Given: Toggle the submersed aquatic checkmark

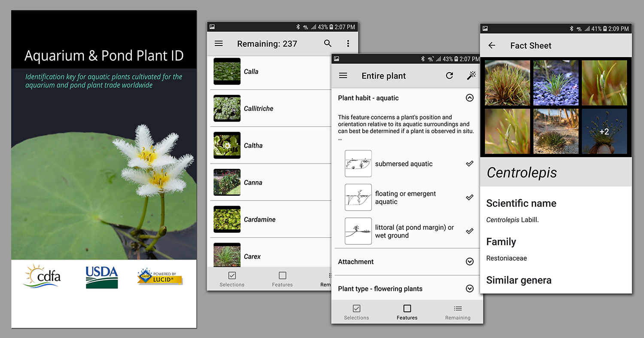Looking at the screenshot, I should coord(470,164).
